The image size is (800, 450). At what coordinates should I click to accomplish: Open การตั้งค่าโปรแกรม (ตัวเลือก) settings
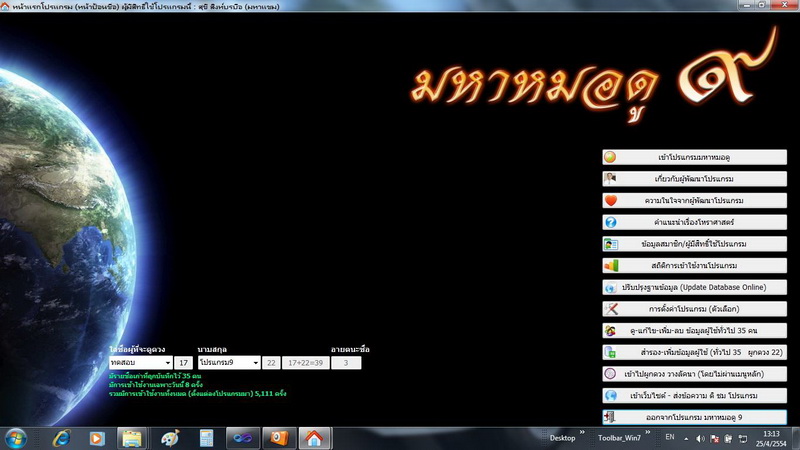[694, 309]
